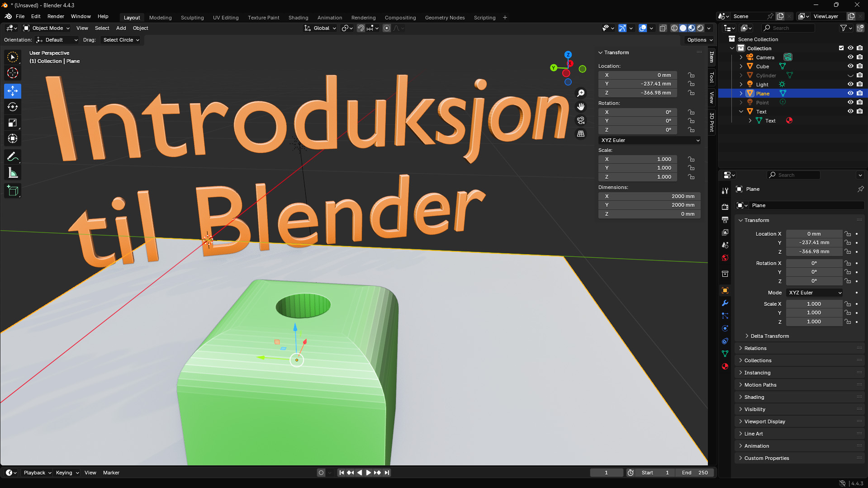Uncheck the Collection exclude checkbox
The image size is (868, 488).
point(841,48)
